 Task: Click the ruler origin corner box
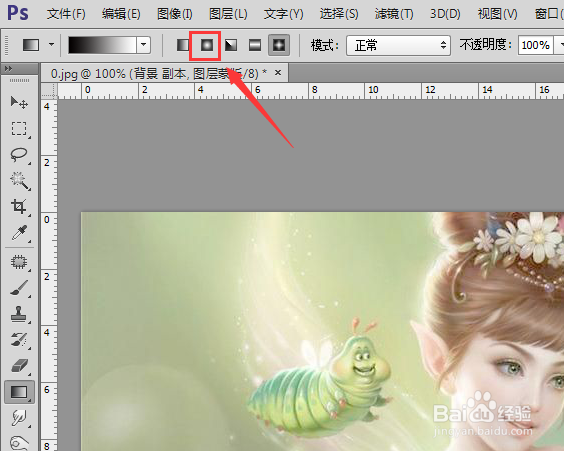[x=49, y=91]
